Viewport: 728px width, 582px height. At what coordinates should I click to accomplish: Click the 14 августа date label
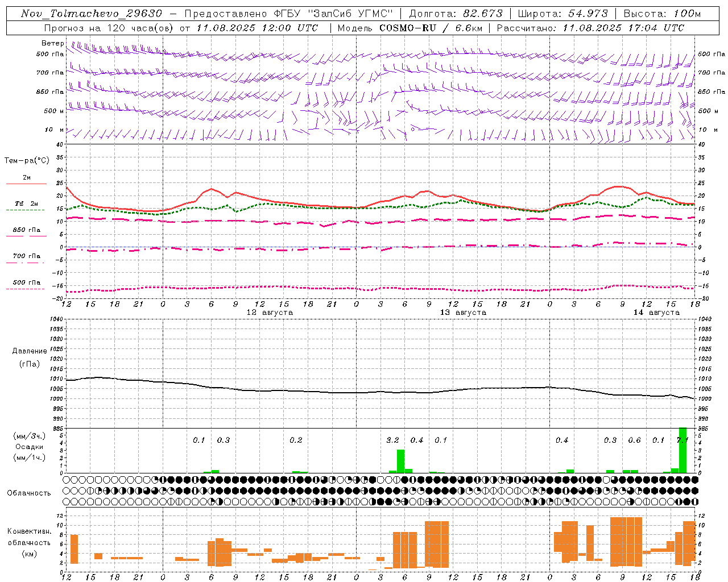point(656,313)
